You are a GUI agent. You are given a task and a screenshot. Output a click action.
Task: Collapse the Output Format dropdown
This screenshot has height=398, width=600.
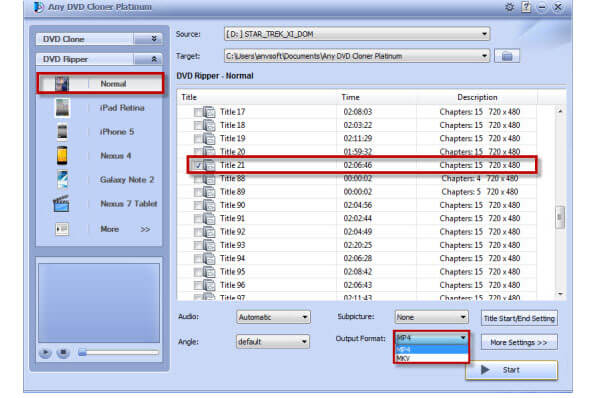463,338
